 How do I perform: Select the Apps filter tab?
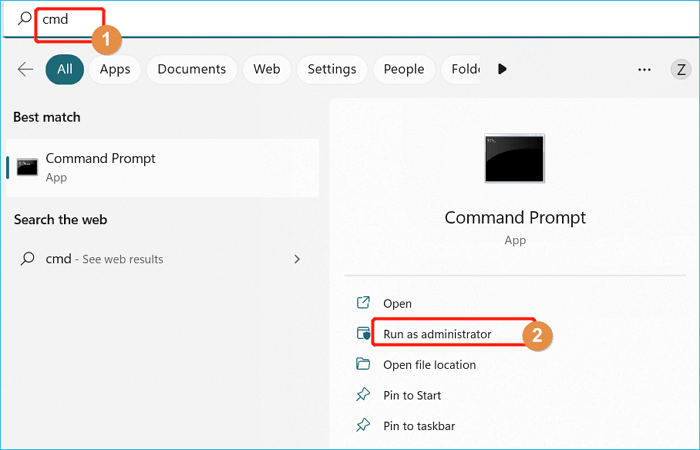tap(115, 69)
